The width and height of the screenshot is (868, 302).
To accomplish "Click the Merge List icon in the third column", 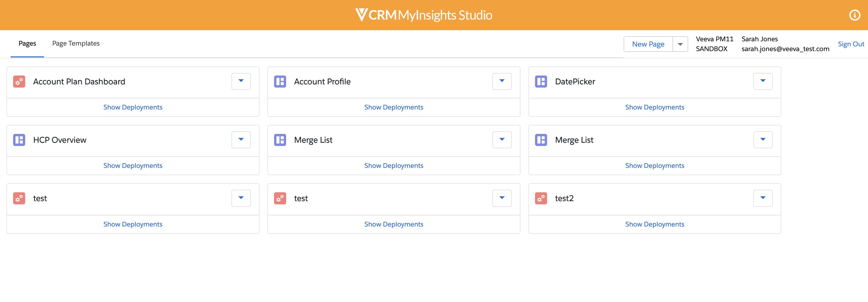I will click(541, 140).
